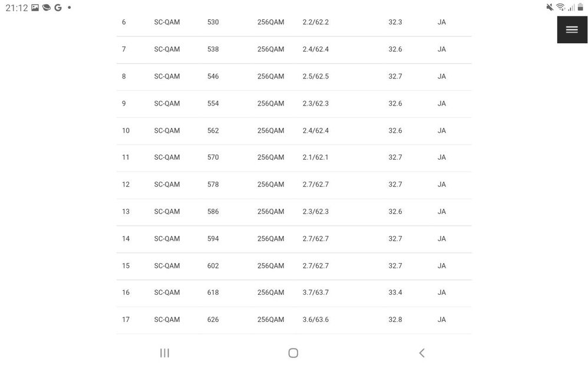
Task: Click the 33.4 SNR value
Action: 395,293
